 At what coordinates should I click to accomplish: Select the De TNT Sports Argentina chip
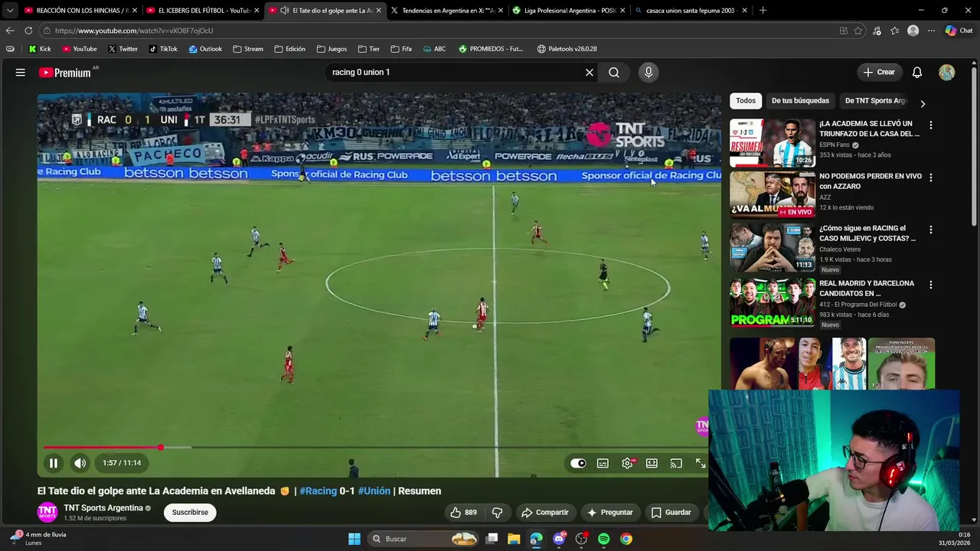[x=876, y=101]
